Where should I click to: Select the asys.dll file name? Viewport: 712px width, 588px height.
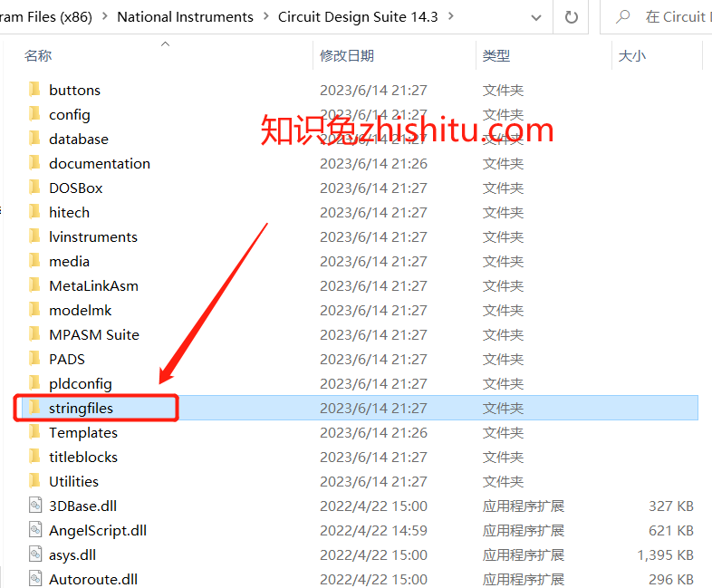(72, 555)
